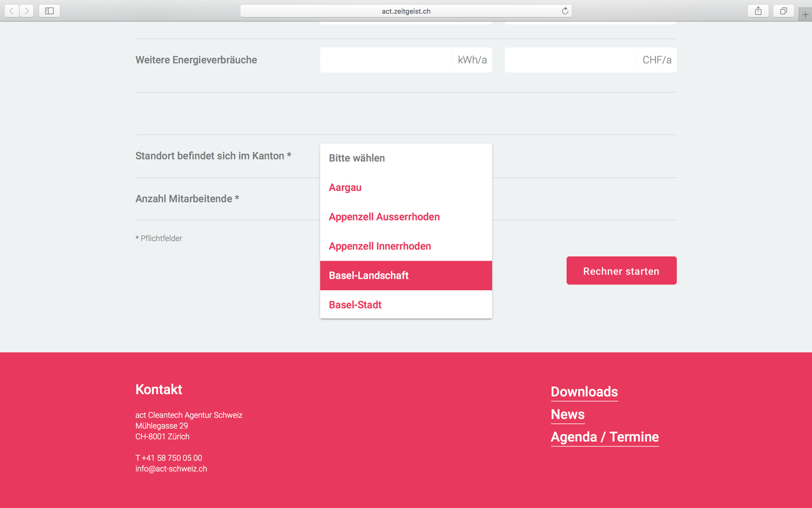Click the act.zeitgeist.ch address bar
The height and width of the screenshot is (508, 812).
[406, 11]
